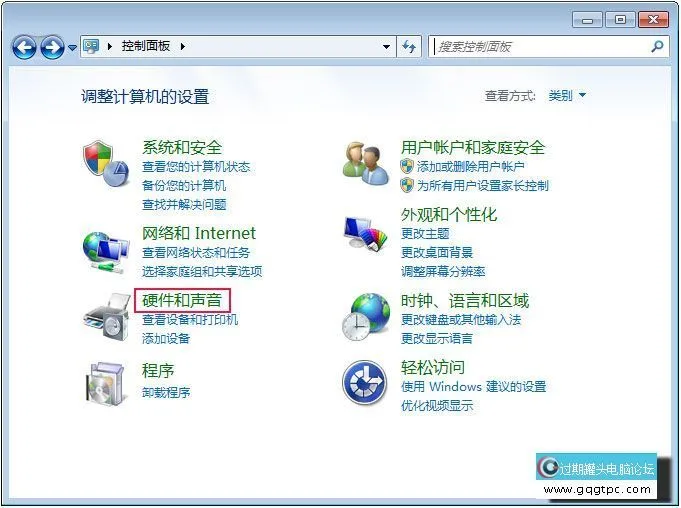Open the User Accounts people icon

pyautogui.click(x=365, y=164)
